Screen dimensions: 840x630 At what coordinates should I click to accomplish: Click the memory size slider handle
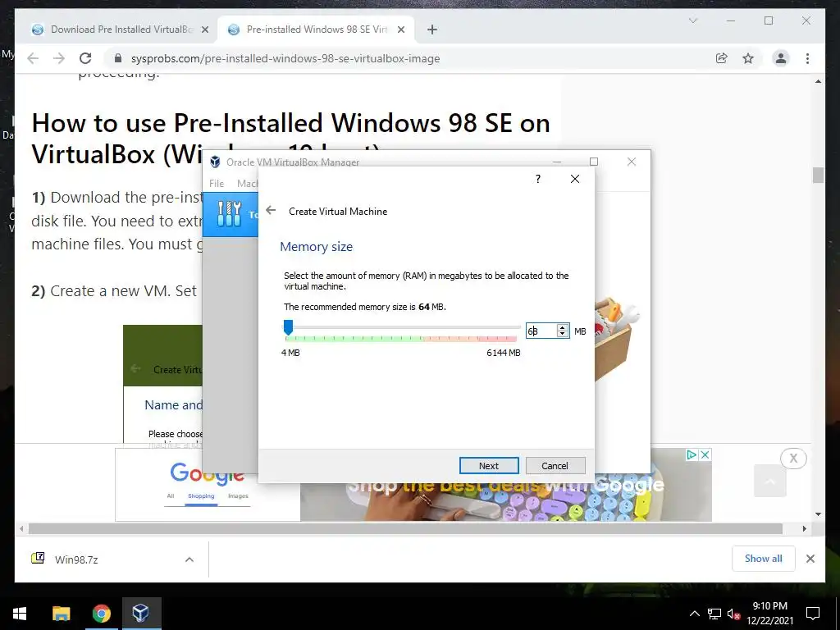[x=288, y=327]
